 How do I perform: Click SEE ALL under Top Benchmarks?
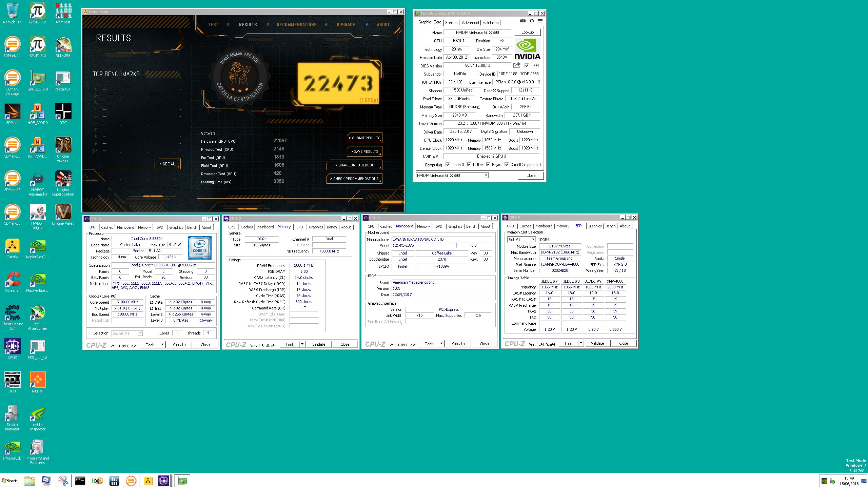[x=168, y=164]
